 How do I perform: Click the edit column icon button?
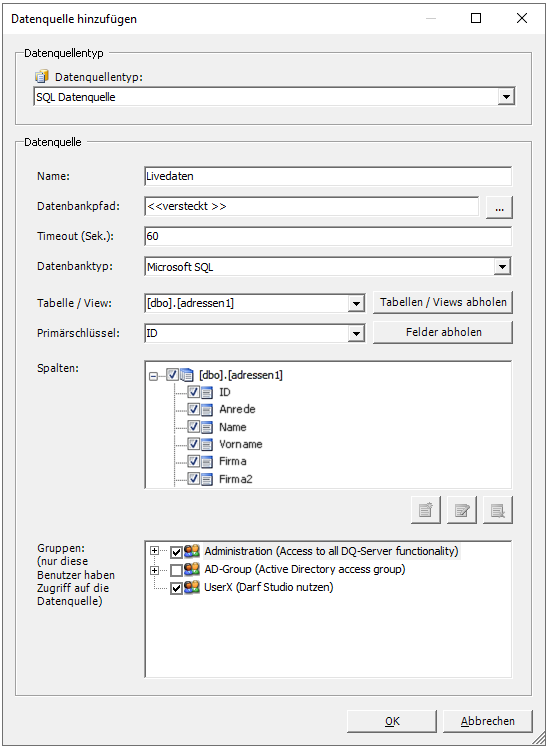coord(462,510)
